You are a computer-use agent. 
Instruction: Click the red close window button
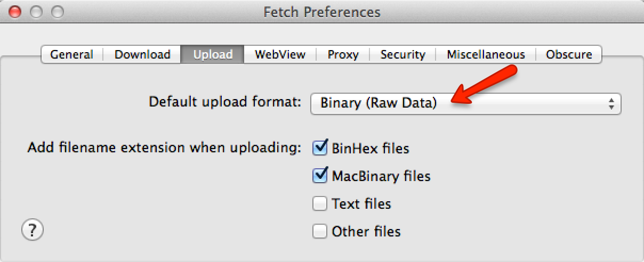(x=16, y=11)
